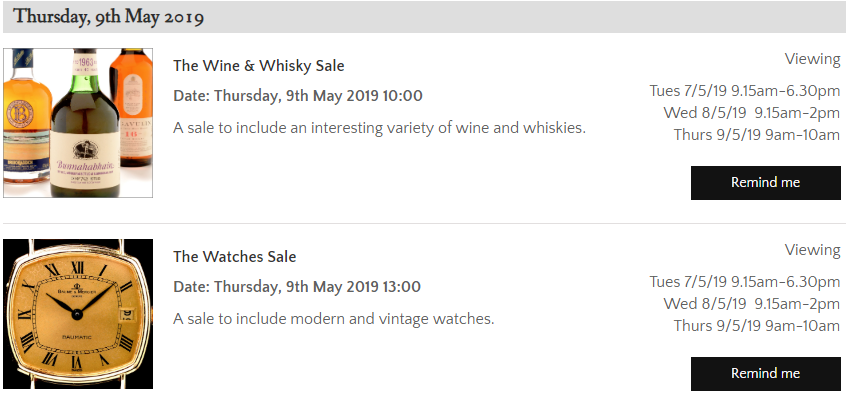Click Tues 7/5/19 viewing time for whisky sale
This screenshot has height=402, width=850.
pyautogui.click(x=744, y=90)
